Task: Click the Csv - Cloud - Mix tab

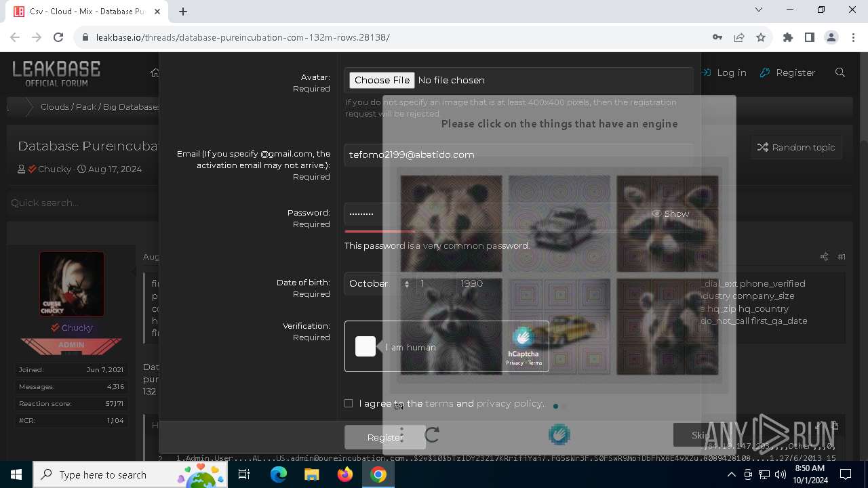Action: pos(88,12)
